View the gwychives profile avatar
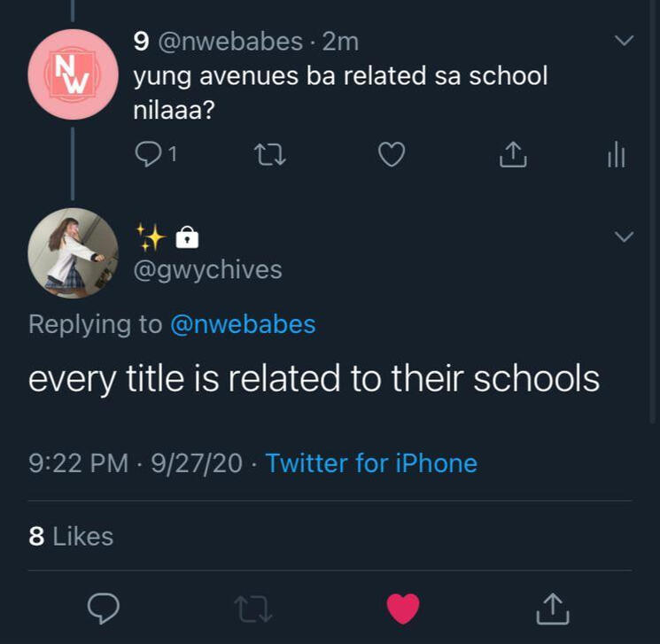The width and height of the screenshot is (660, 644). [73, 252]
